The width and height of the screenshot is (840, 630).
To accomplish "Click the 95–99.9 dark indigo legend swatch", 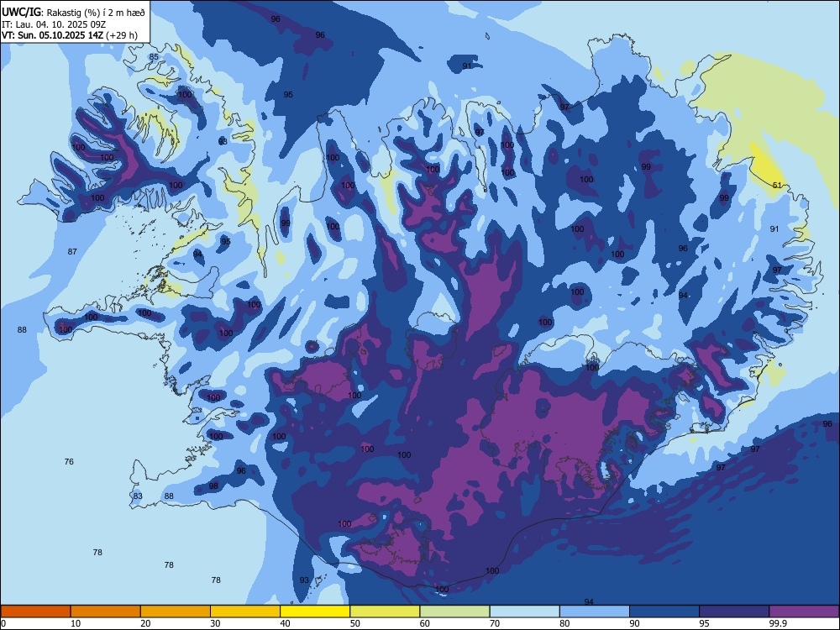I will pyautogui.click(x=734, y=612).
